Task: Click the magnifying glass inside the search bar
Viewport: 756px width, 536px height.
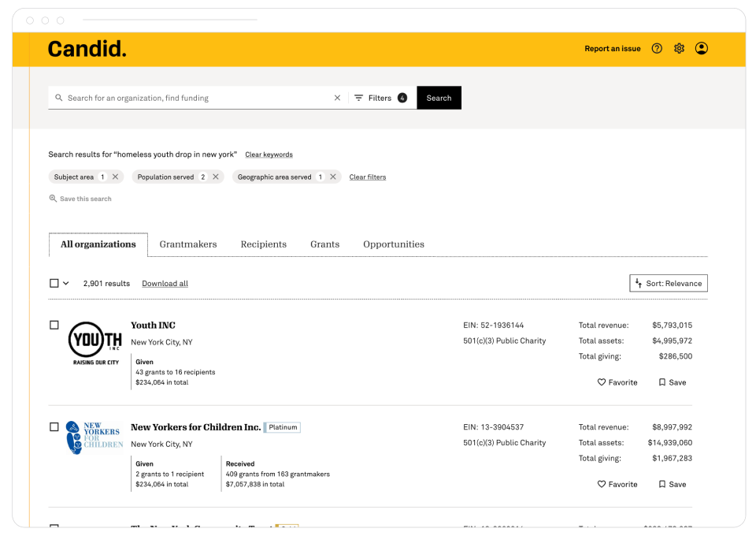Action: (58, 97)
